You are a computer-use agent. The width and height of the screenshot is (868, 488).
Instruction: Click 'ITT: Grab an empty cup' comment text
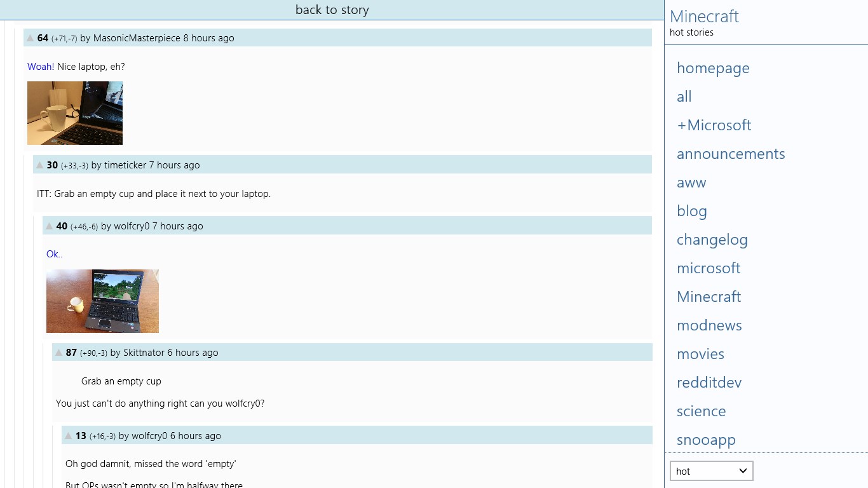coord(154,194)
